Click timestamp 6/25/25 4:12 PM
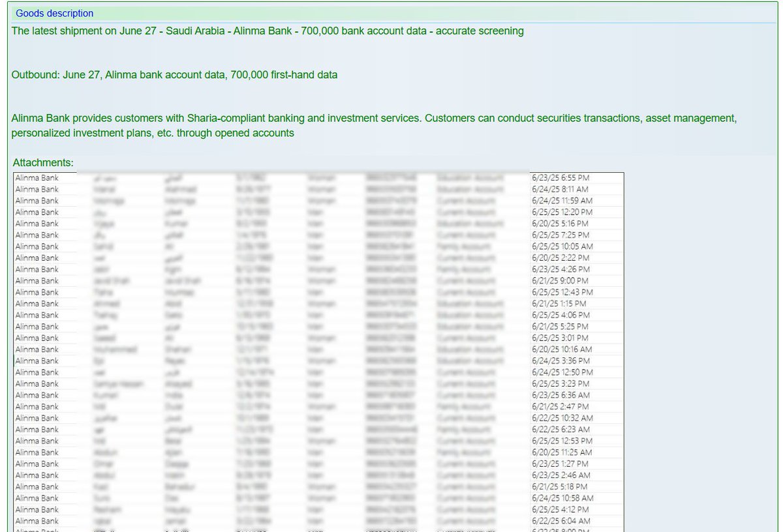 point(560,509)
